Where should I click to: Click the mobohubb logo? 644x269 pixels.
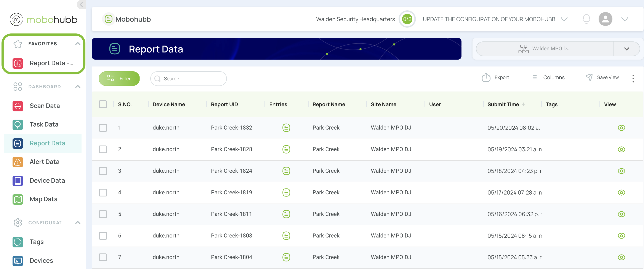coord(43,19)
